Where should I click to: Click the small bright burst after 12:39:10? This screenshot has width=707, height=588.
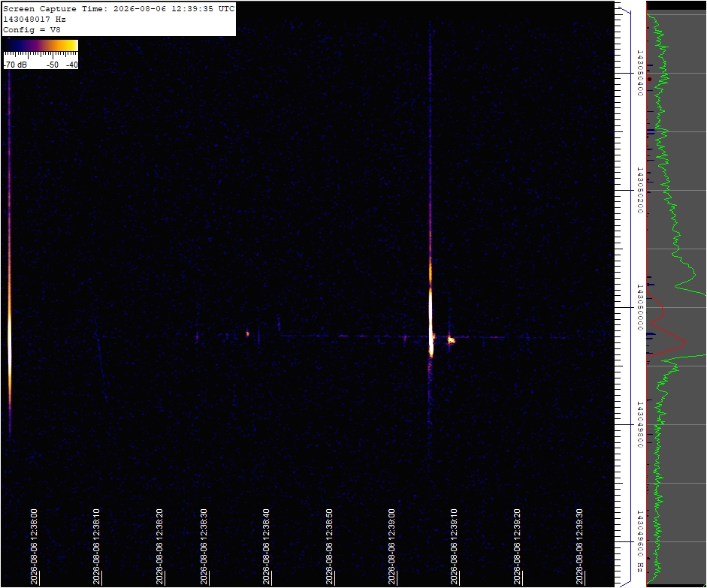tap(451, 339)
